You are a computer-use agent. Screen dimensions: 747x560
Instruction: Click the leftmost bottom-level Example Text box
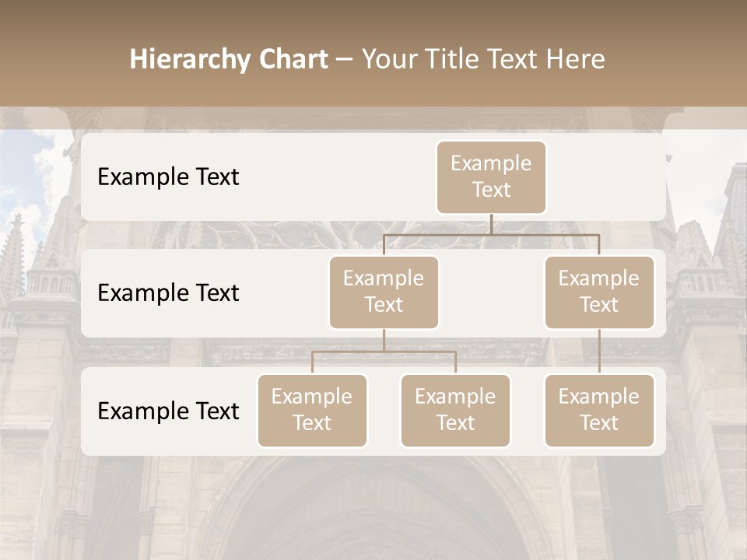312,410
